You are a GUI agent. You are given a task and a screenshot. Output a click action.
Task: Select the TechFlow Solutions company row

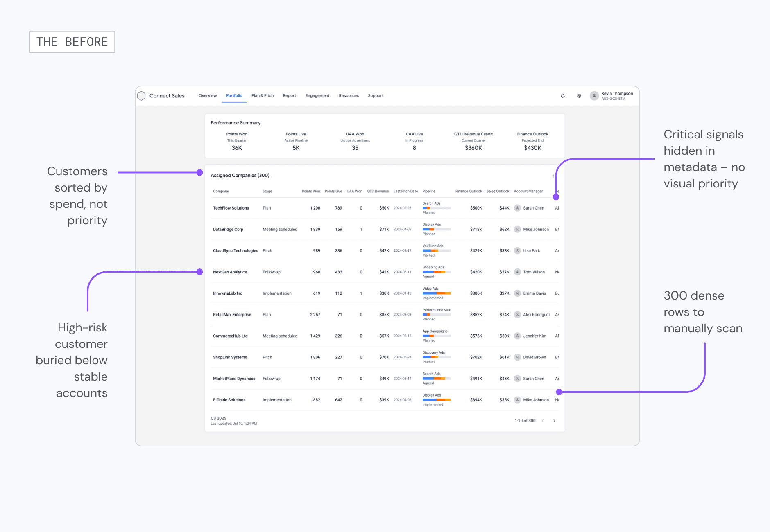231,208
